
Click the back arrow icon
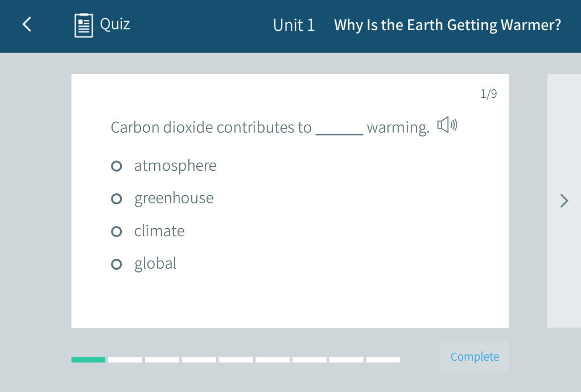[x=26, y=24]
